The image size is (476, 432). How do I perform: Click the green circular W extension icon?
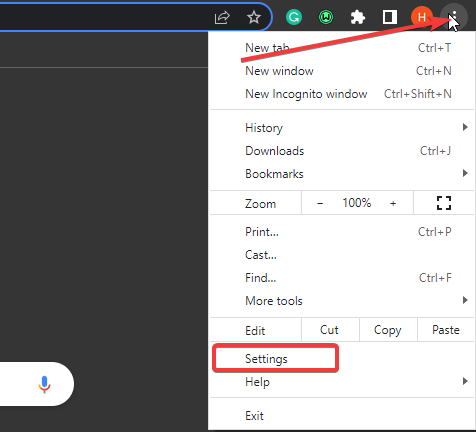click(326, 17)
